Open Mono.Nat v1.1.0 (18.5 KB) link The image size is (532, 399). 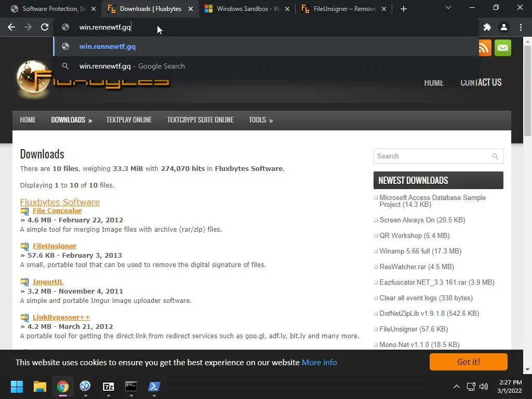419,345
